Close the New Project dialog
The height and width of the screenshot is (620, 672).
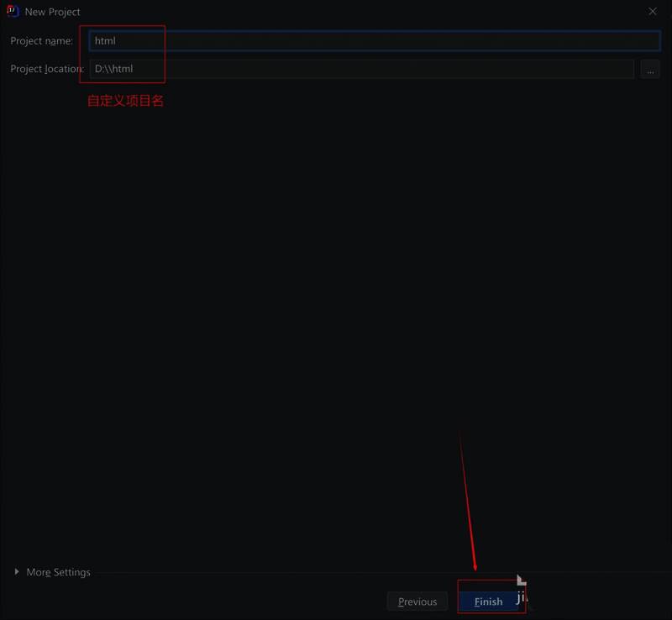(653, 12)
